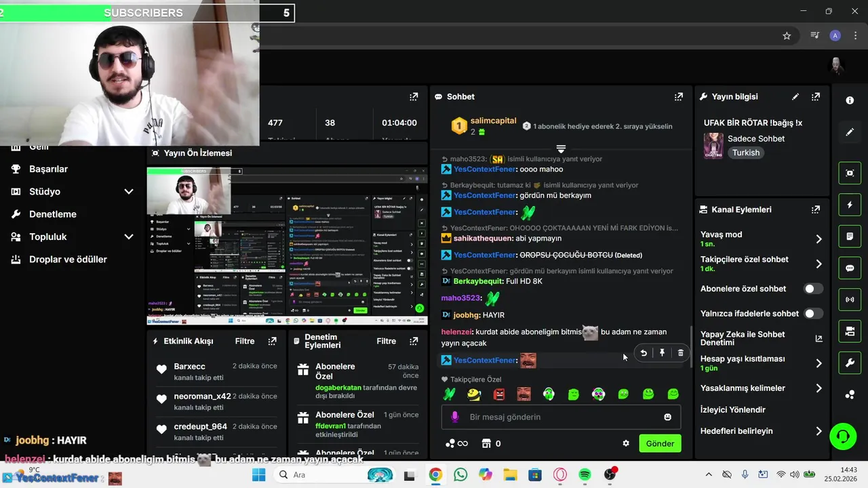This screenshot has width=868, height=488.
Task: Click the camera host icon in right sidebar
Action: pos(850,331)
